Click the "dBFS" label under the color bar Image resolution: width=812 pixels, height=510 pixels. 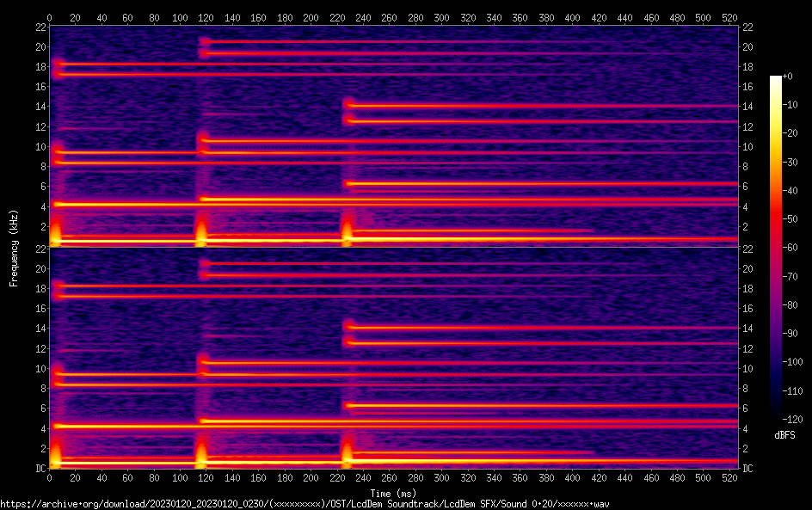click(x=784, y=436)
